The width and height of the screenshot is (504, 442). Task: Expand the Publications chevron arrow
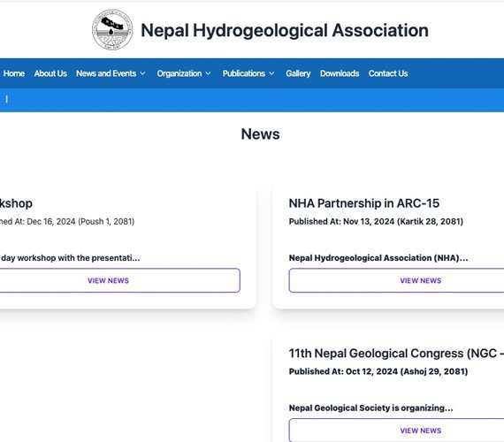click(271, 73)
